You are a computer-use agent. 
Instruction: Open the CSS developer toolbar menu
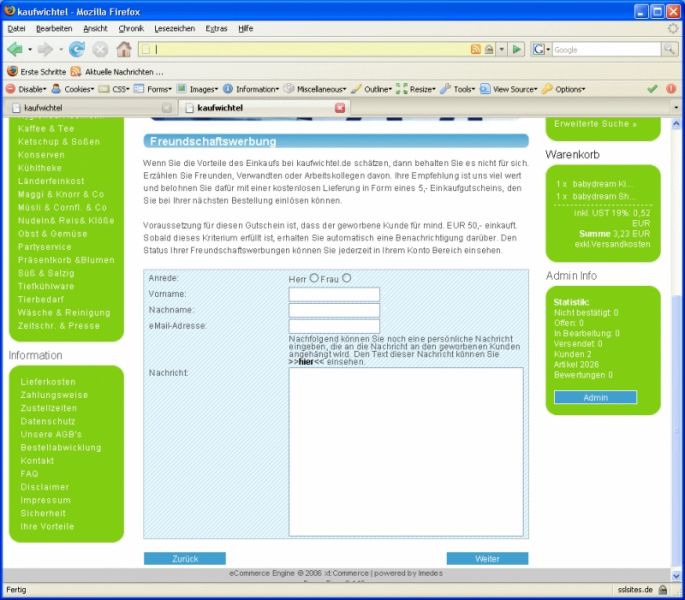(x=114, y=89)
